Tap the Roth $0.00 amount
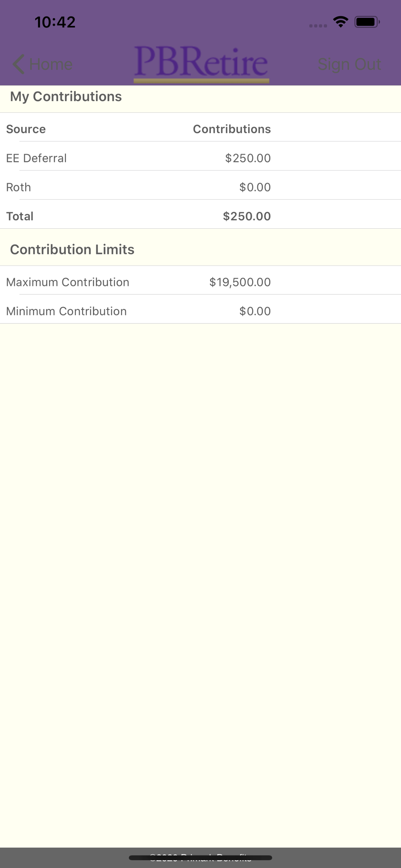This screenshot has height=868, width=401. coord(255,187)
